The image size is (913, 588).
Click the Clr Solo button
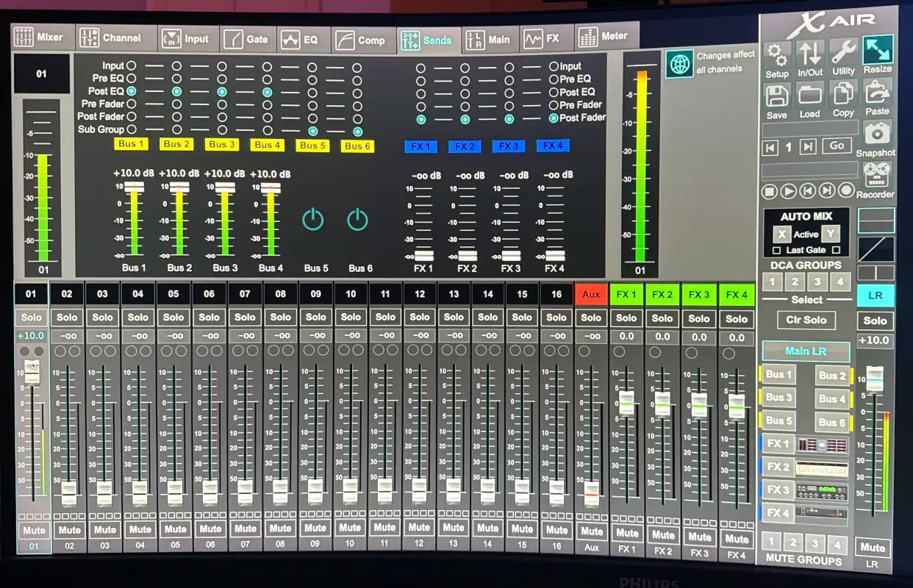click(x=806, y=320)
